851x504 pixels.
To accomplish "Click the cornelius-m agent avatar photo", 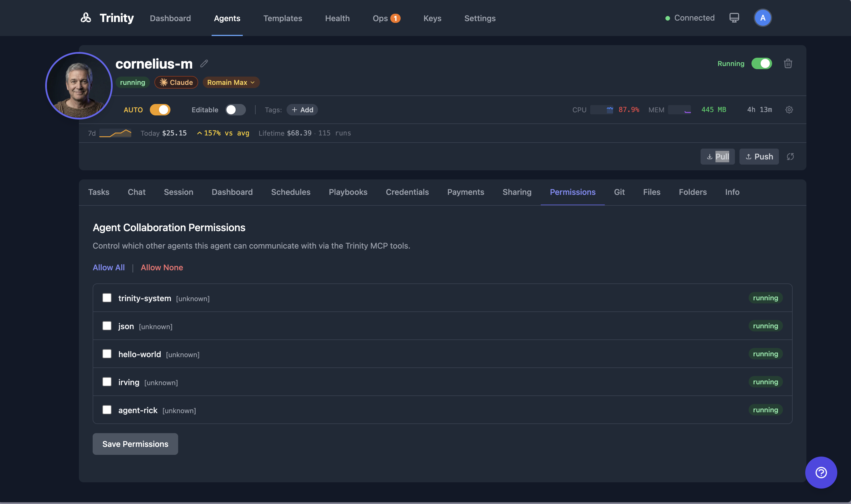I will tap(79, 86).
